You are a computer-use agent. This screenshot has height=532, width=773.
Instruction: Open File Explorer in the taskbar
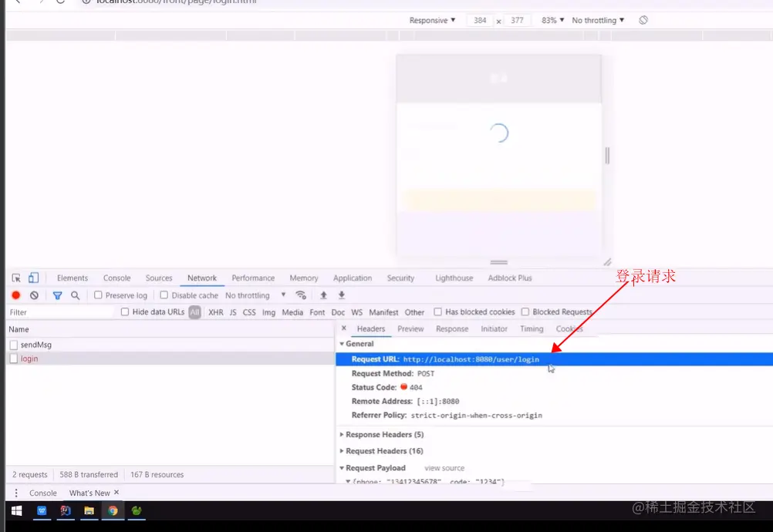(x=89, y=511)
